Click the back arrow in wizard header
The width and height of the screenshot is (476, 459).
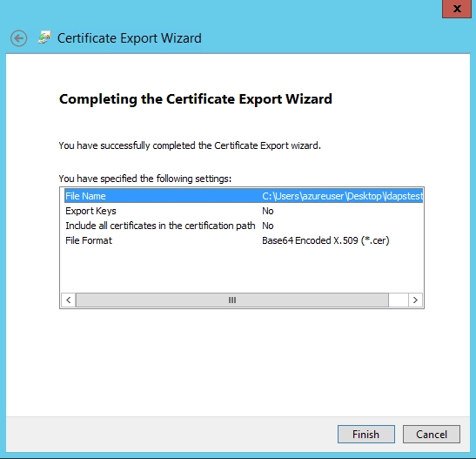tap(18, 38)
